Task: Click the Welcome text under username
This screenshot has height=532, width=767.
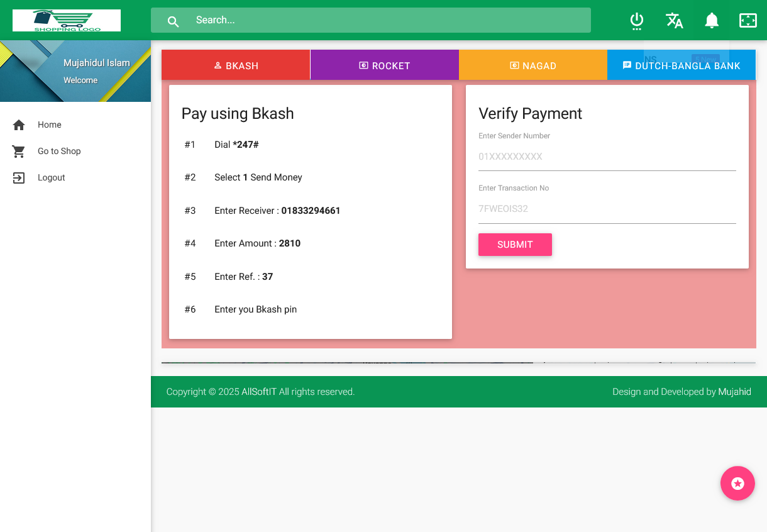Action: tap(80, 80)
